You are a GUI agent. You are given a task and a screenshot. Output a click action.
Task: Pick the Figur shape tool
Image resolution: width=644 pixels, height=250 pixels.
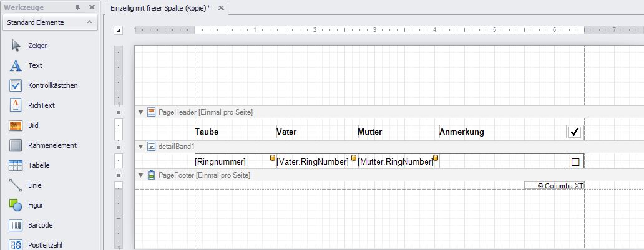[x=16, y=205]
